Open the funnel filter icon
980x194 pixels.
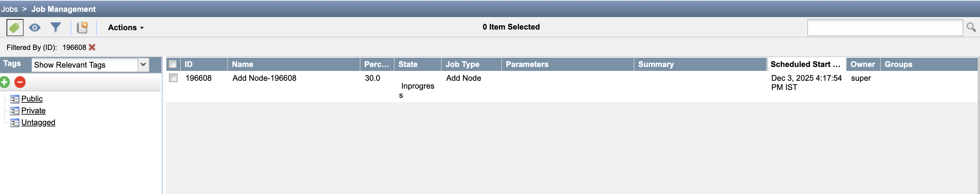(56, 28)
